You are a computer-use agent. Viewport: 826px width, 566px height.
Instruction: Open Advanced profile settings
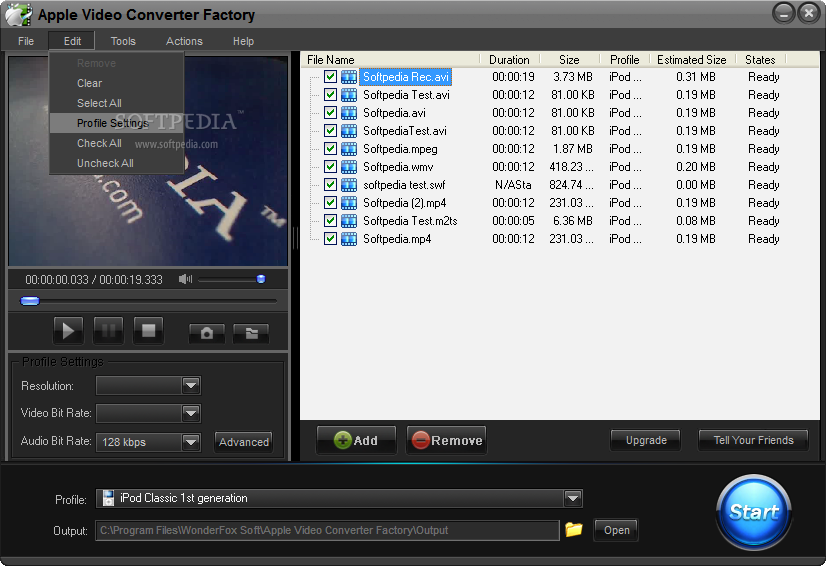pyautogui.click(x=244, y=442)
